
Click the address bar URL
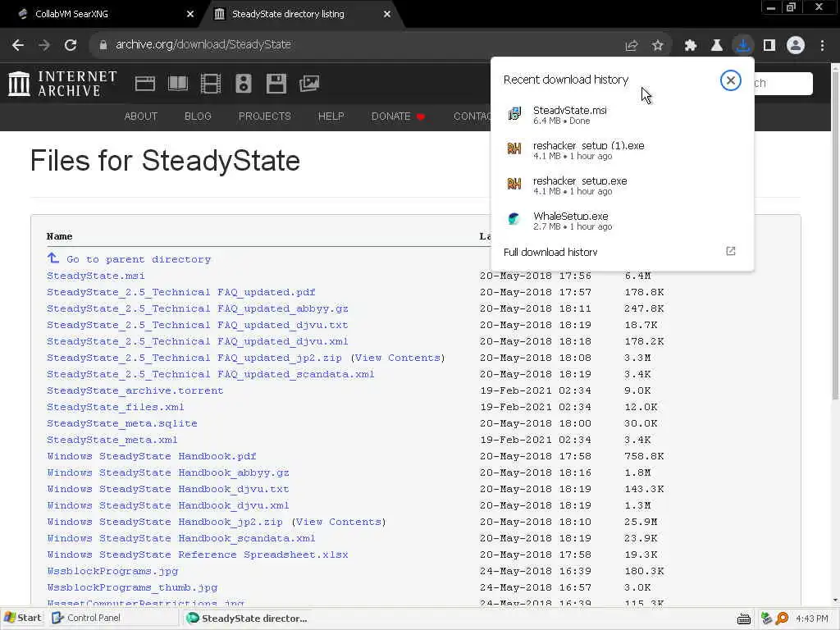coord(203,44)
